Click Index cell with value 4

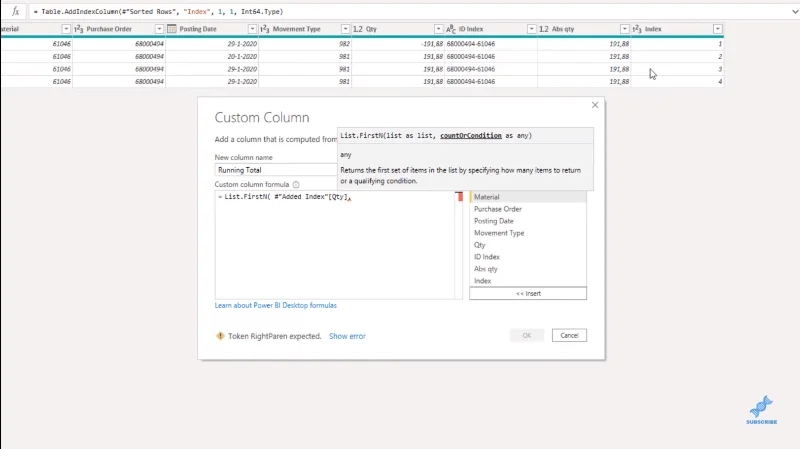point(678,82)
